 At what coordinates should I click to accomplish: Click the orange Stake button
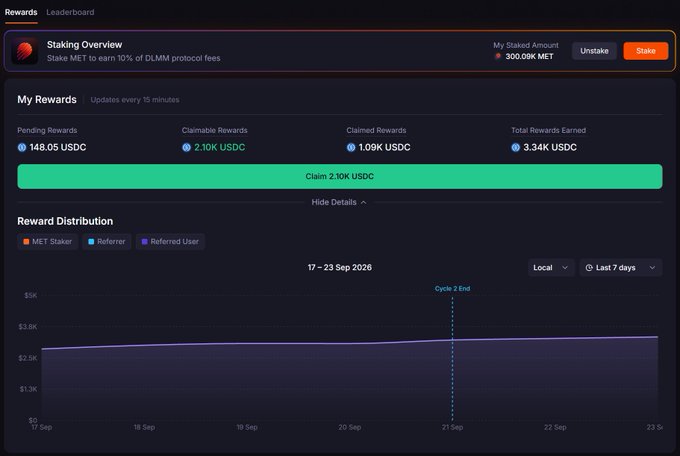tap(645, 51)
